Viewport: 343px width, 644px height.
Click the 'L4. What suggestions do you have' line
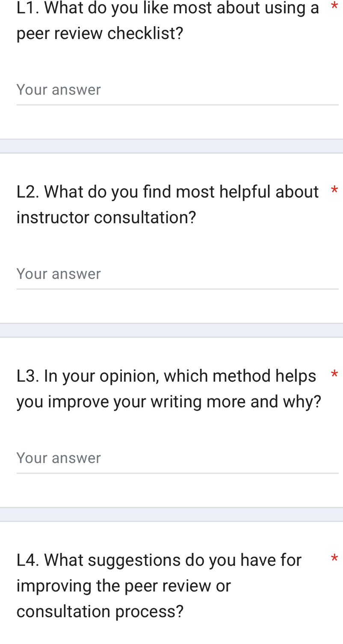[x=159, y=560]
